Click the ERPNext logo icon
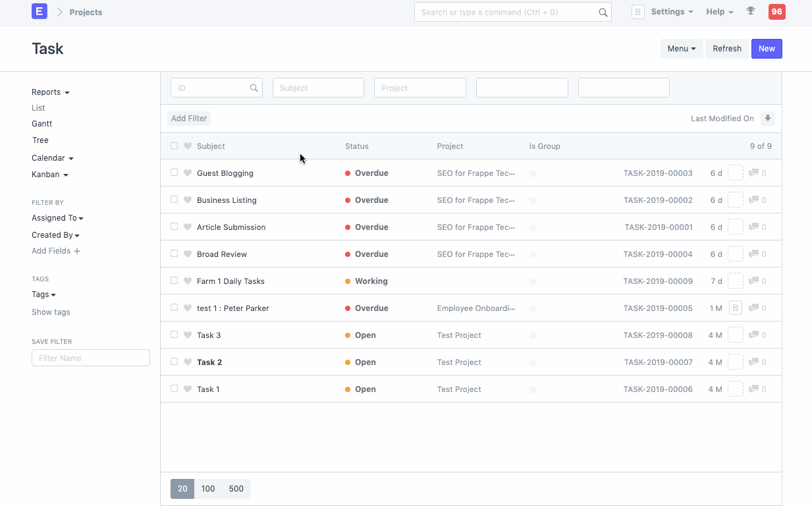Viewport: 812px width, 506px height. coord(39,12)
